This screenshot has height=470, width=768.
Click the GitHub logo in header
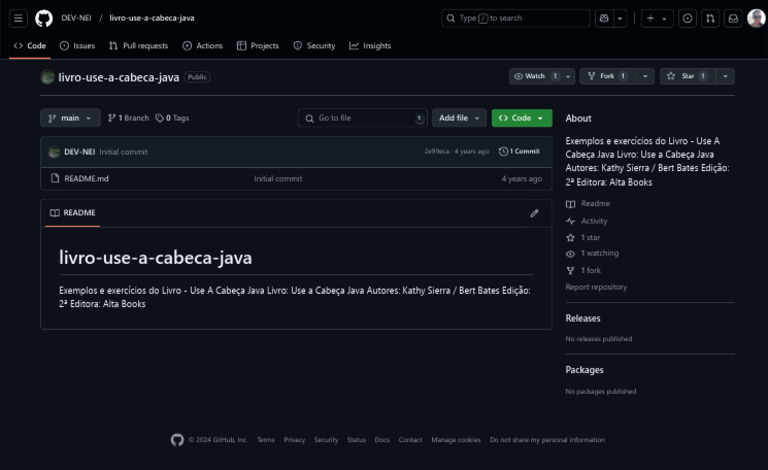point(44,18)
